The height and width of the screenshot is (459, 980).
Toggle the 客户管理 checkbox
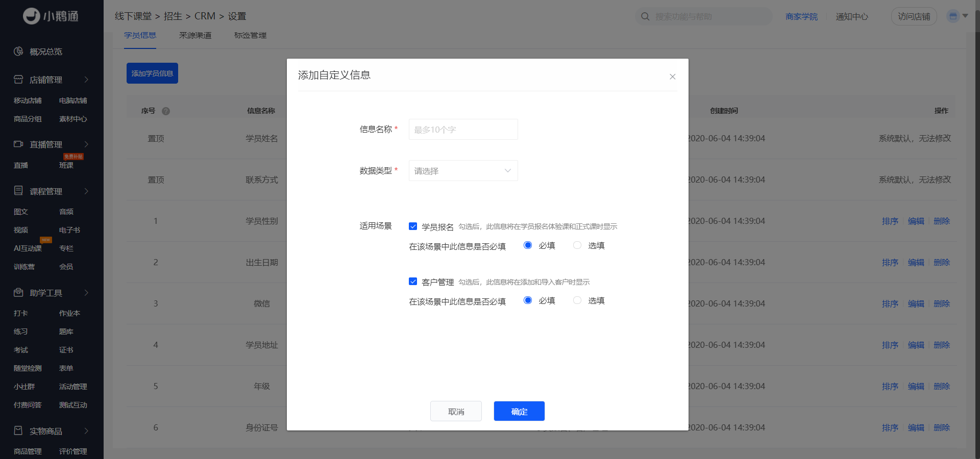coord(413,282)
